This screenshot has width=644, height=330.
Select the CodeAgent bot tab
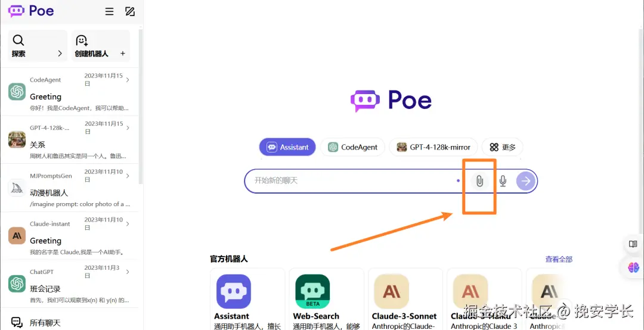point(352,147)
